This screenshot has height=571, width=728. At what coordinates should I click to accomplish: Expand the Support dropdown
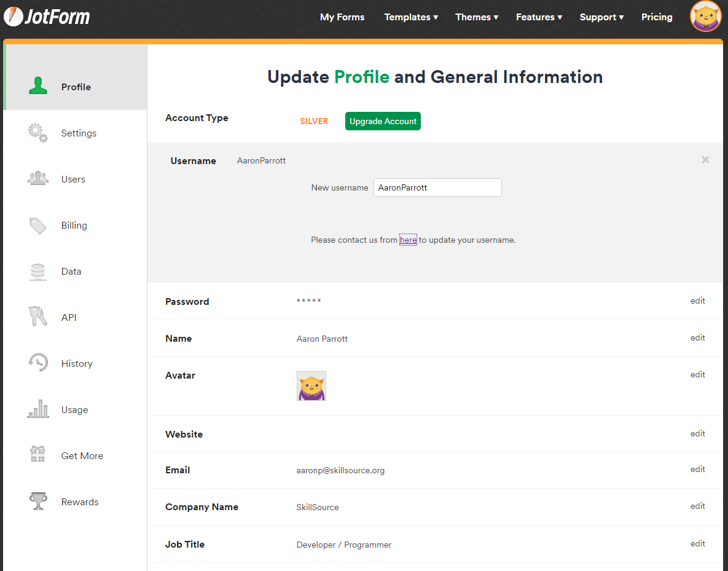601,17
